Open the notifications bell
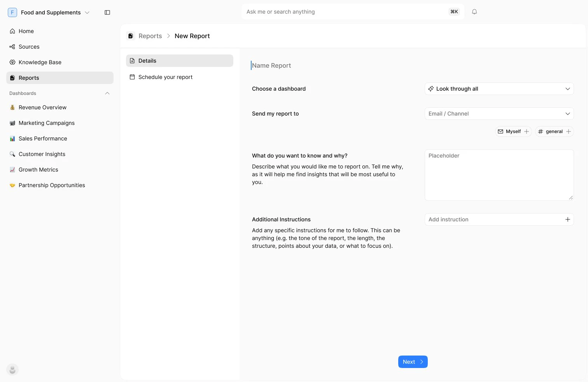 click(474, 12)
